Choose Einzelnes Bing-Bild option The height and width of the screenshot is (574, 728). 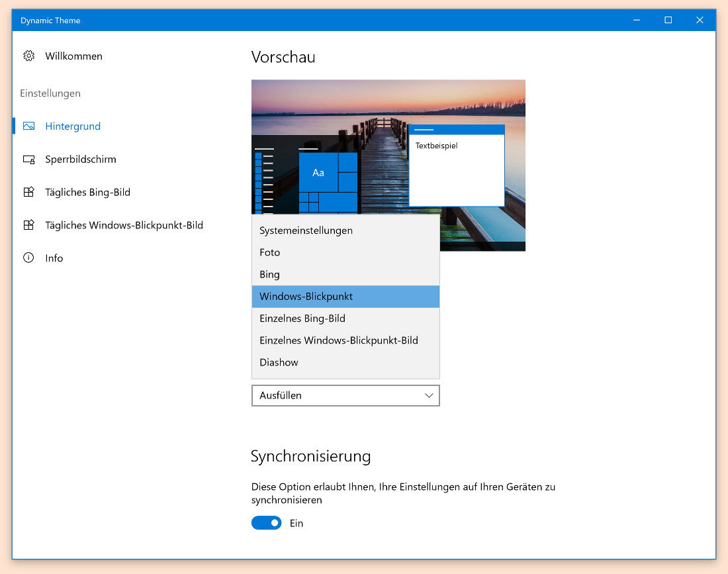346,318
